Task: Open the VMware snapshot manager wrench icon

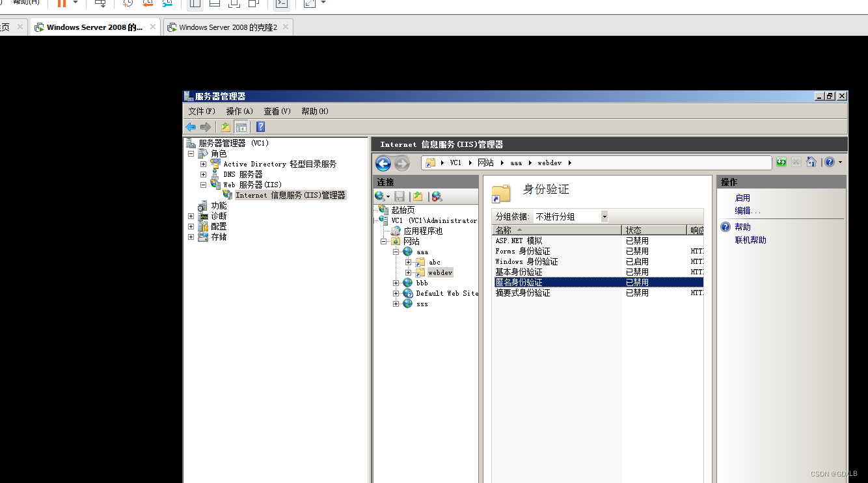Action: 167,3
